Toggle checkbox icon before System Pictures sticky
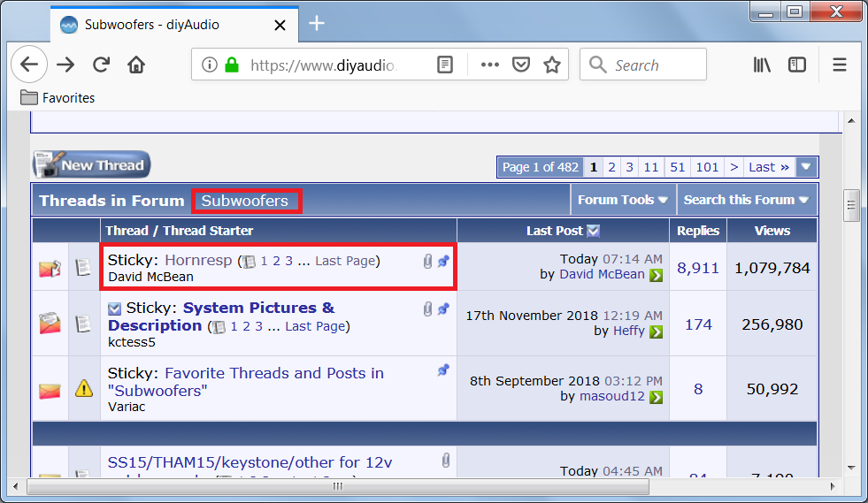Screen dimensions: 868x503 pos(114,309)
